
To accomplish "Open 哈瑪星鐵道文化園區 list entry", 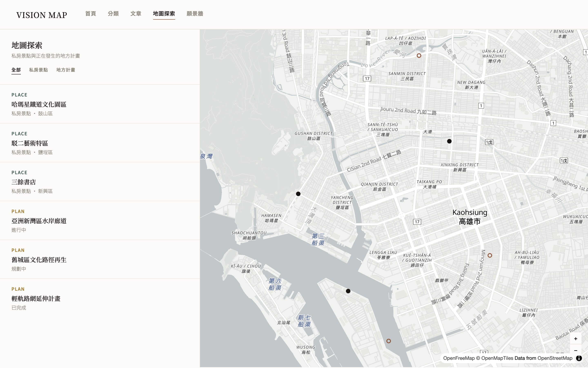I will point(100,104).
